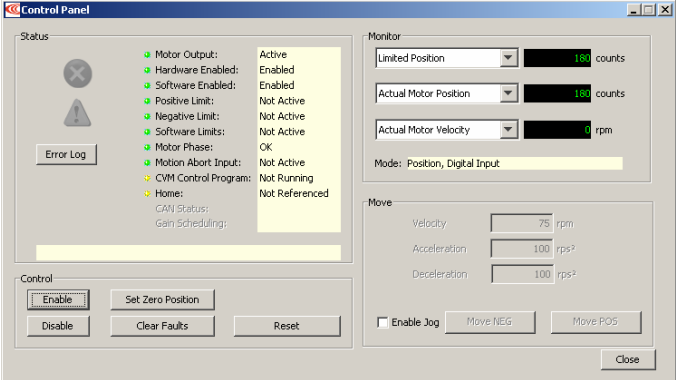Click the green indicator beside Motion Abort Input
This screenshot has height=380, width=676.
147,163
